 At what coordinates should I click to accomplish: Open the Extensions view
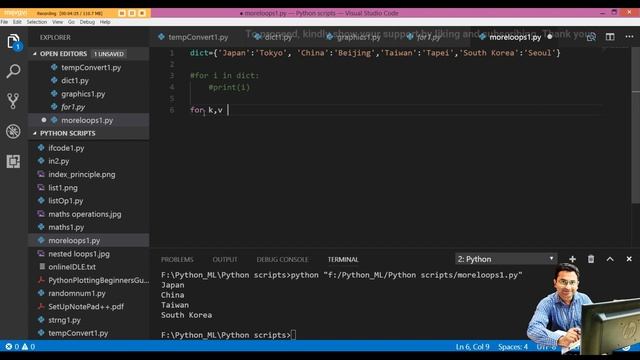pyautogui.click(x=13, y=161)
